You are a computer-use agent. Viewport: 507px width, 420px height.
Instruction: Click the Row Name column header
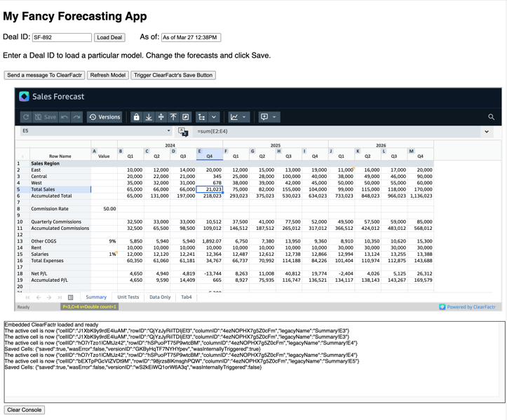60,154
